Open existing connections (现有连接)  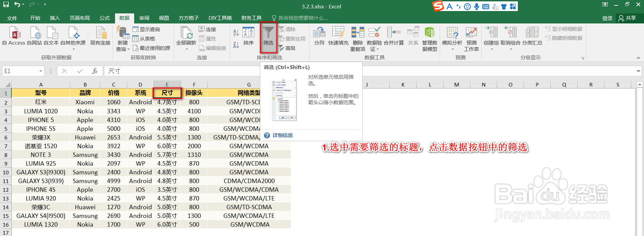tap(100, 36)
